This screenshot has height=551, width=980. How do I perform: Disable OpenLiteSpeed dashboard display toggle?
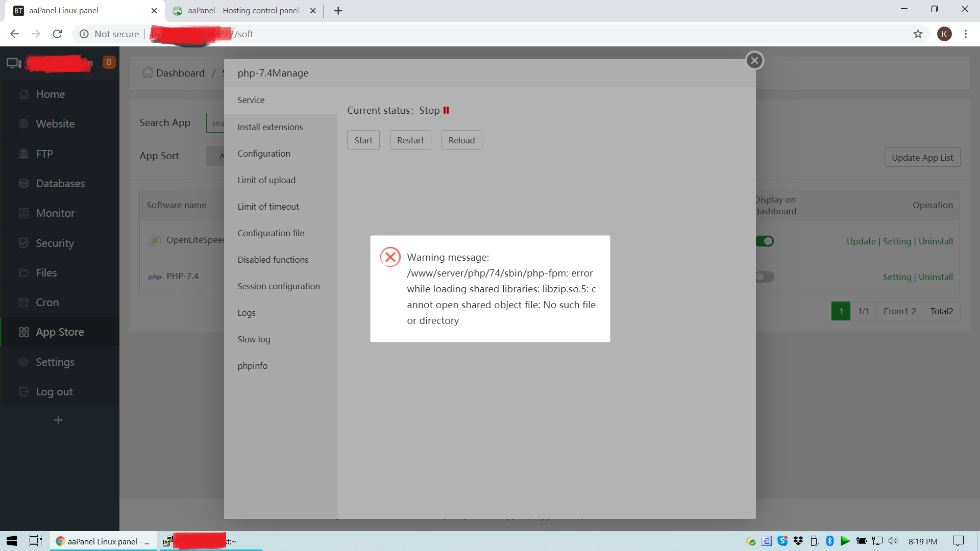pos(765,241)
